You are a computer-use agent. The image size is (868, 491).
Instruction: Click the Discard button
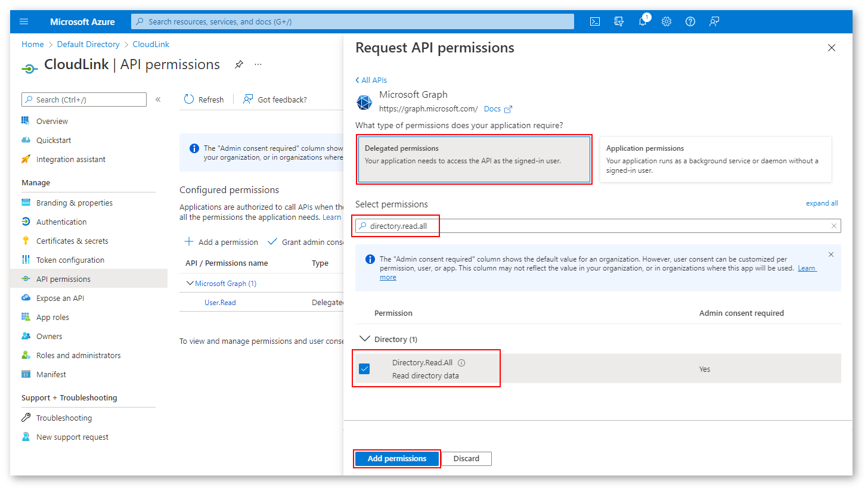(x=466, y=459)
